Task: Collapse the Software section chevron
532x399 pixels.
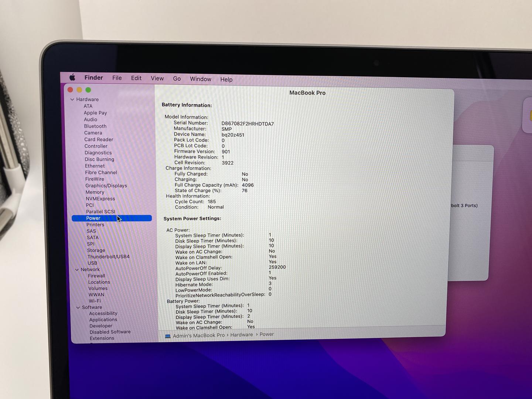Action: coord(78,307)
